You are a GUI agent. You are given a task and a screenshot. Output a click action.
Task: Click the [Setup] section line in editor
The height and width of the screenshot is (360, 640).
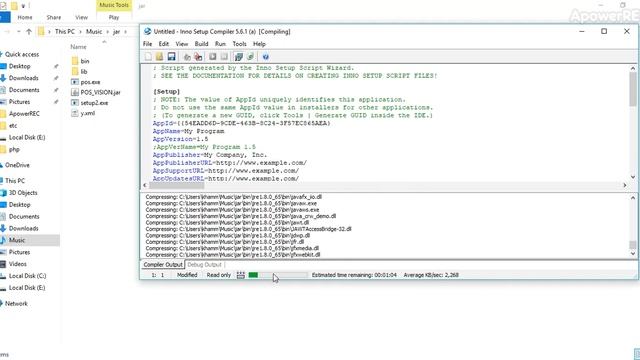[x=167, y=91]
